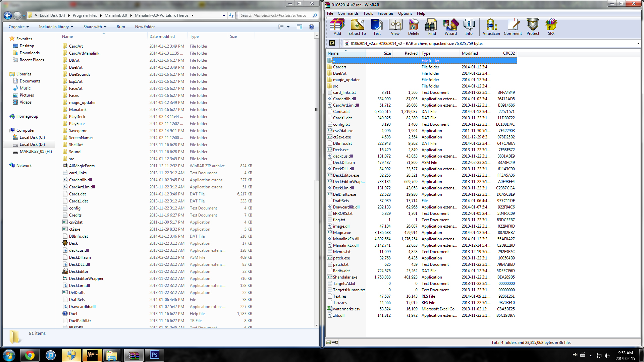Open Photoshop from the taskbar
The image size is (644, 362).
click(x=155, y=355)
